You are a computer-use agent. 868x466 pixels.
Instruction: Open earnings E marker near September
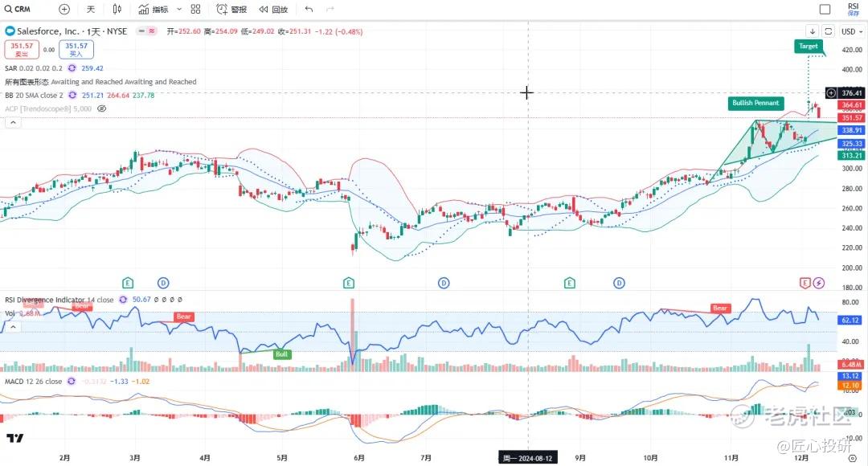click(x=570, y=284)
